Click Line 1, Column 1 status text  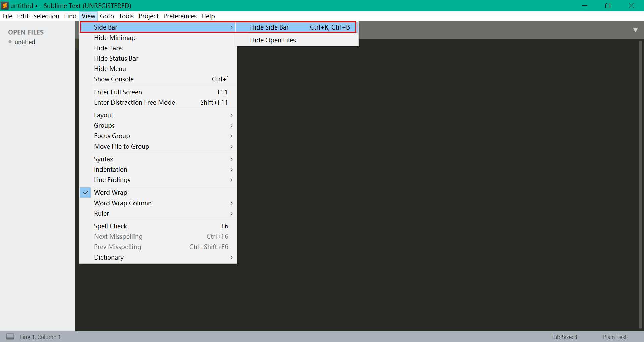point(40,337)
